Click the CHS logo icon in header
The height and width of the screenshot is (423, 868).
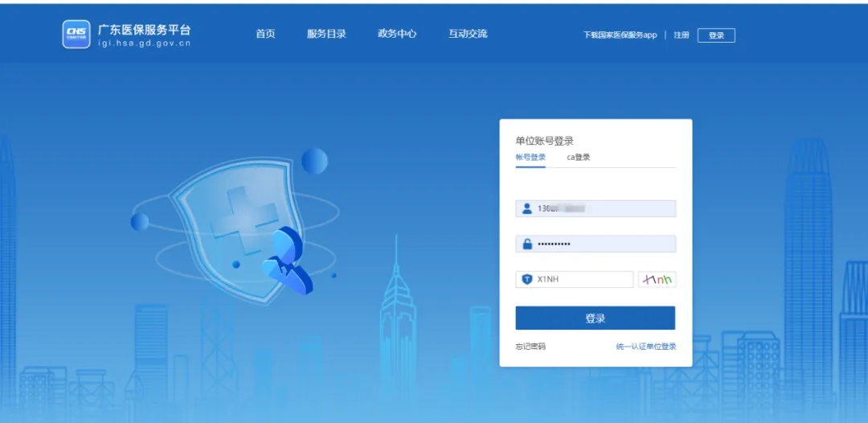pyautogui.click(x=76, y=34)
